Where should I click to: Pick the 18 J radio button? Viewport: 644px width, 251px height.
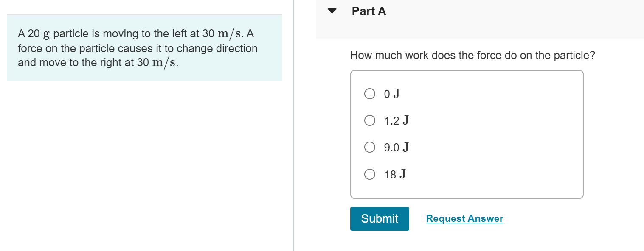(369, 174)
